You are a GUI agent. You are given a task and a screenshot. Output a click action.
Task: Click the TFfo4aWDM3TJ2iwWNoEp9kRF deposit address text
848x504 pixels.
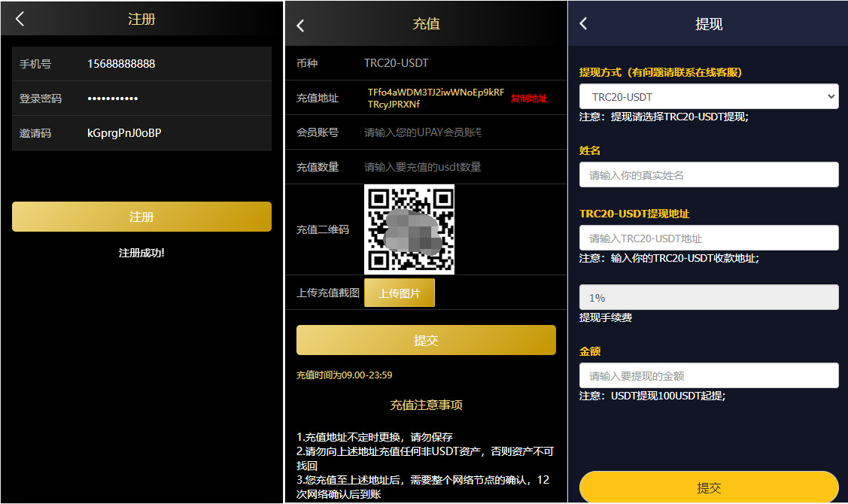[x=436, y=98]
